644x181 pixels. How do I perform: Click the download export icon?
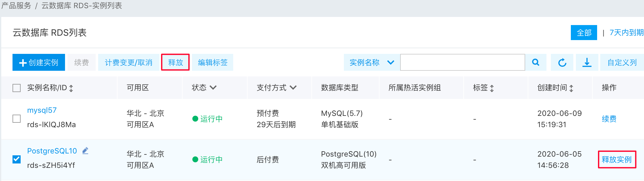[587, 62]
